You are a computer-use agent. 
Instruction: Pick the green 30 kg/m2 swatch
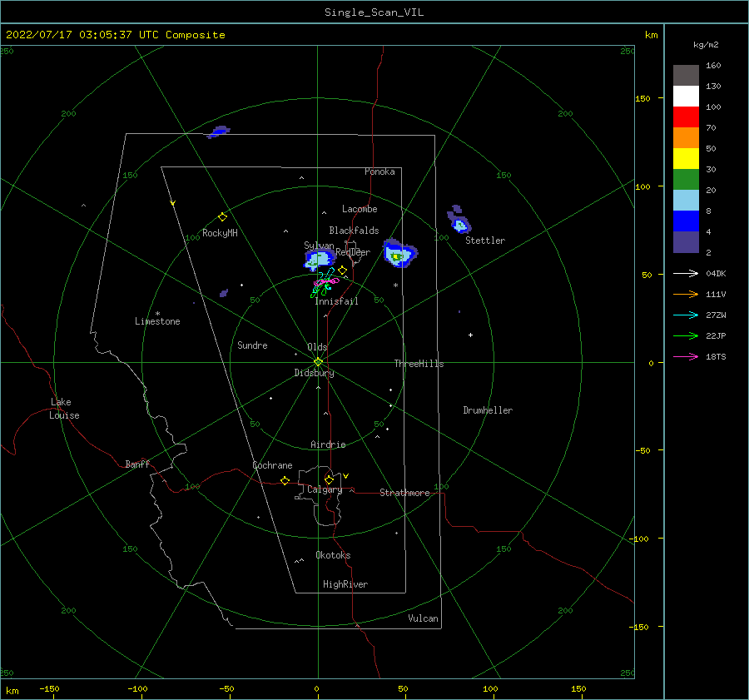[x=686, y=179]
